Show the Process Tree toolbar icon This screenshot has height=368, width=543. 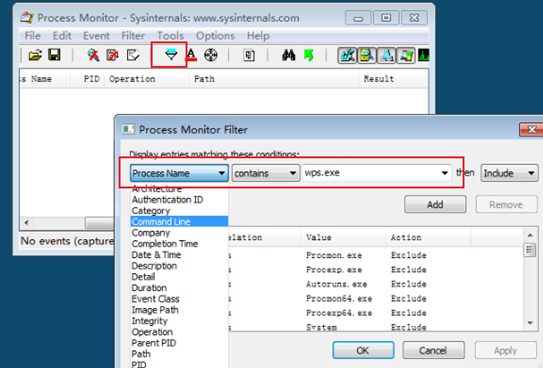(249, 55)
